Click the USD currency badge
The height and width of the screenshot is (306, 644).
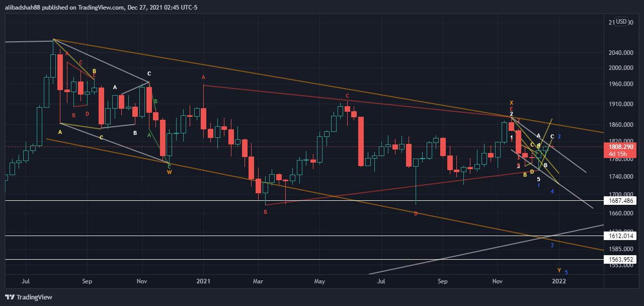pos(622,22)
